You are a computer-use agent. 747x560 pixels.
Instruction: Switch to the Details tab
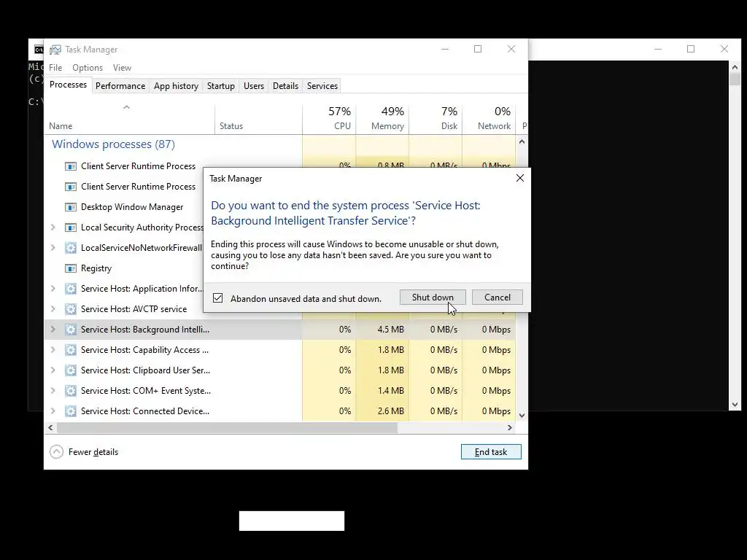[285, 86]
